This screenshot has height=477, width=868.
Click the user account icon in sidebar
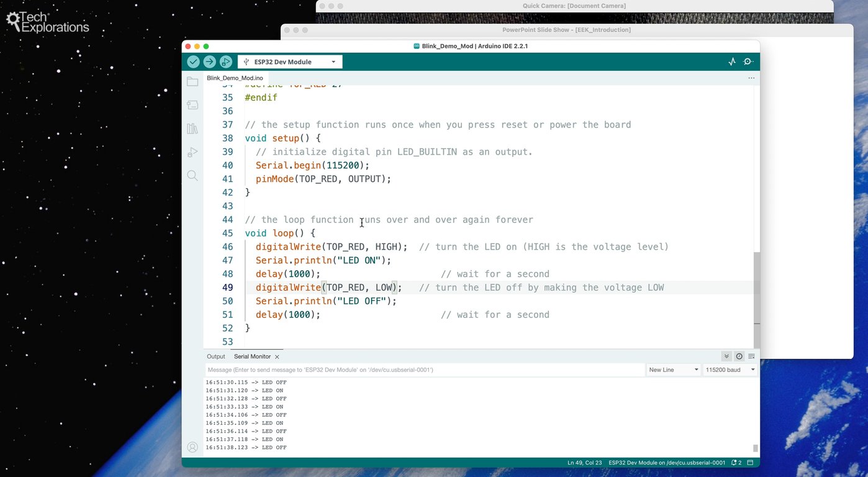pos(192,447)
